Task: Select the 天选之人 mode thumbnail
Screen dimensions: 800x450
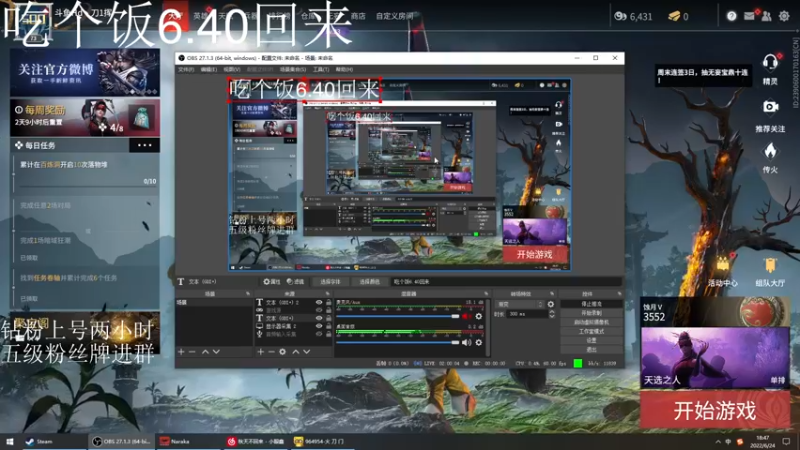Action: coord(715,358)
